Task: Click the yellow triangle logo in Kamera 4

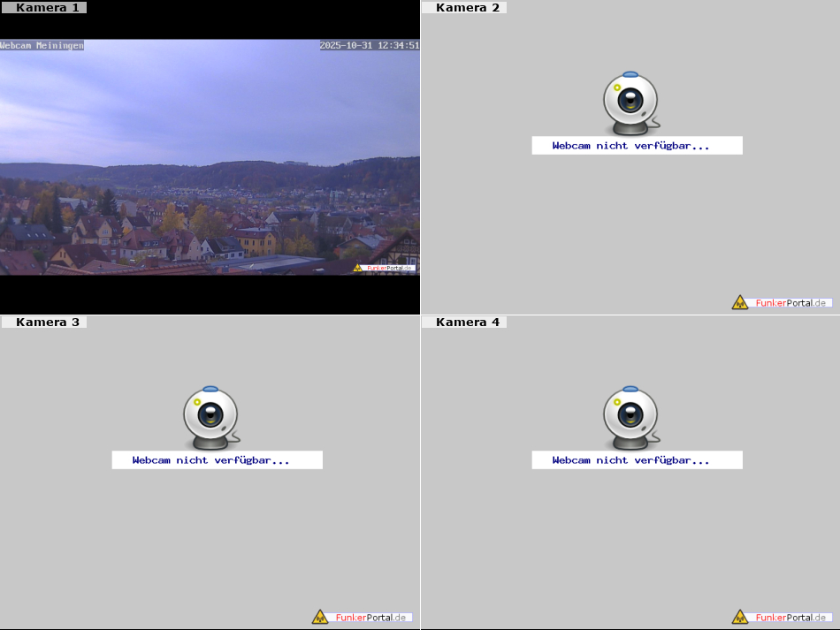Action: [740, 617]
